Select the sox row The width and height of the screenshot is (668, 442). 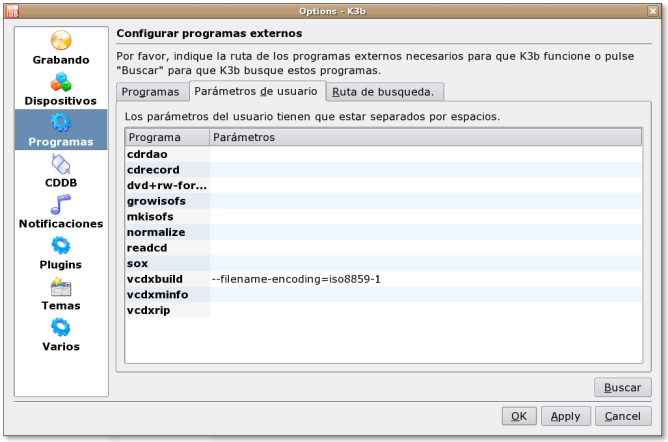(x=383, y=264)
